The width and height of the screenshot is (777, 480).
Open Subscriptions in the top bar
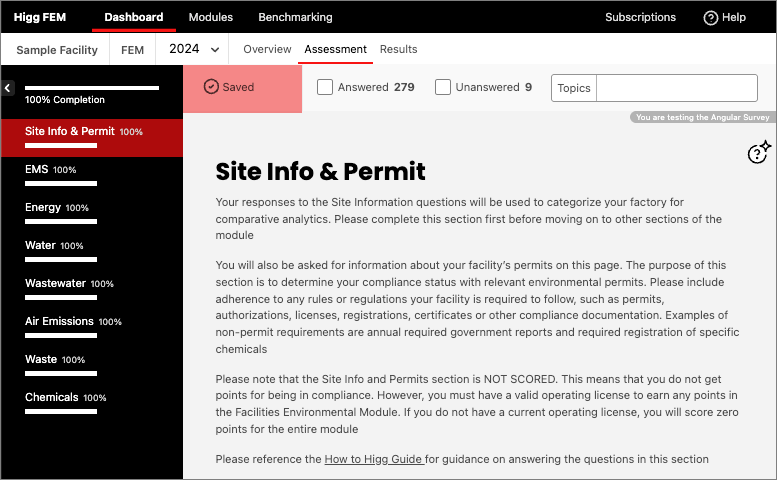640,17
